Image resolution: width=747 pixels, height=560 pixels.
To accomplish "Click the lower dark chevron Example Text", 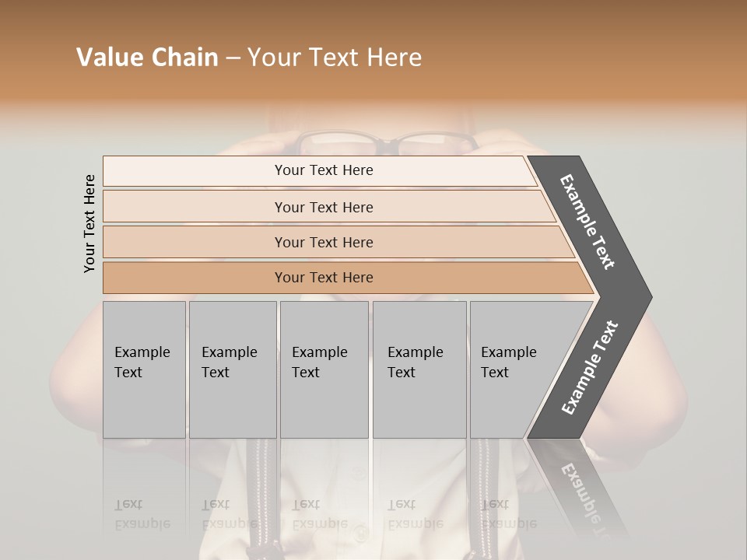I will tap(591, 367).
